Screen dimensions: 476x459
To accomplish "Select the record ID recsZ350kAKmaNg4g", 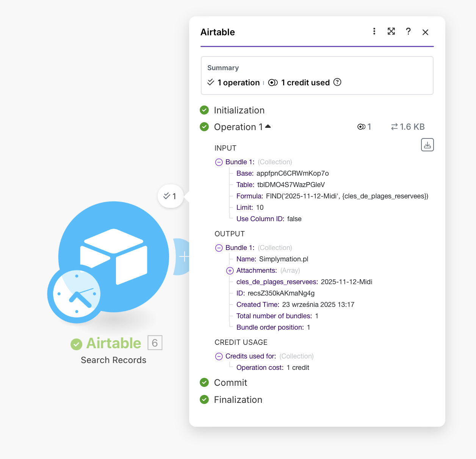I will point(281,293).
